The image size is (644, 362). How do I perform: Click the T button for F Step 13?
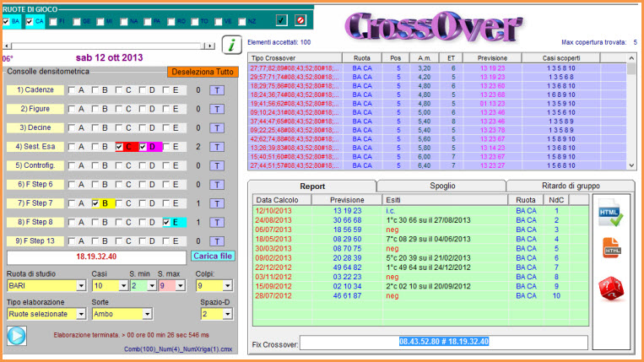click(217, 241)
